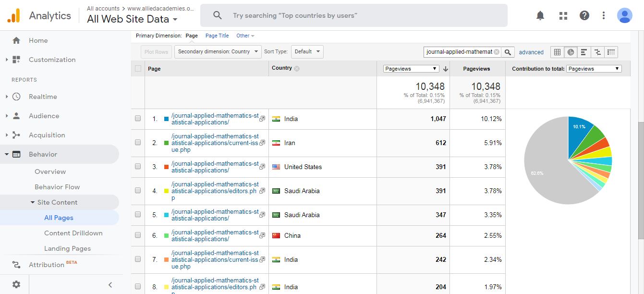Clear the table filter search text
Screen dimensions: 644x294
(497, 52)
